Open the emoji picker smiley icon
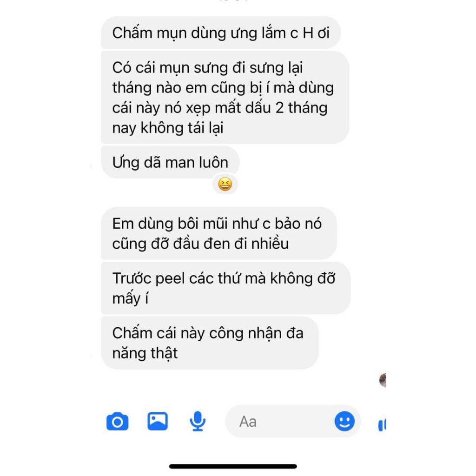The height and width of the screenshot is (476, 476). pos(344,421)
